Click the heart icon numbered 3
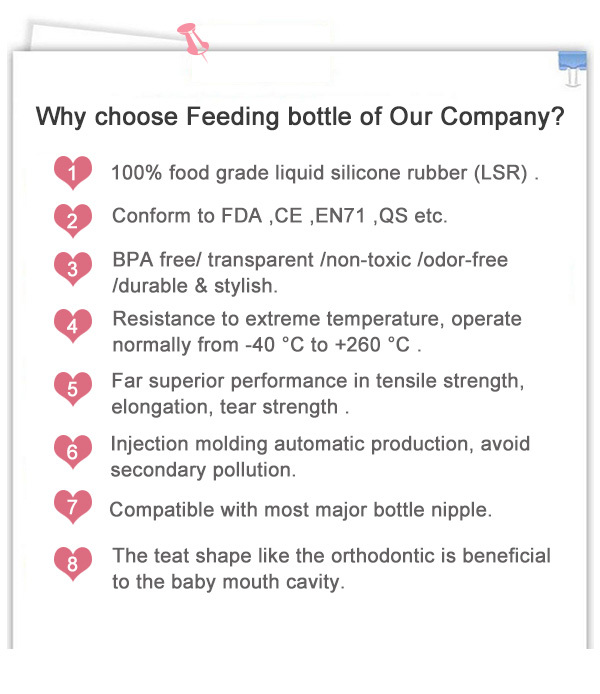Viewport: 600px width, 694px height. coord(73,269)
